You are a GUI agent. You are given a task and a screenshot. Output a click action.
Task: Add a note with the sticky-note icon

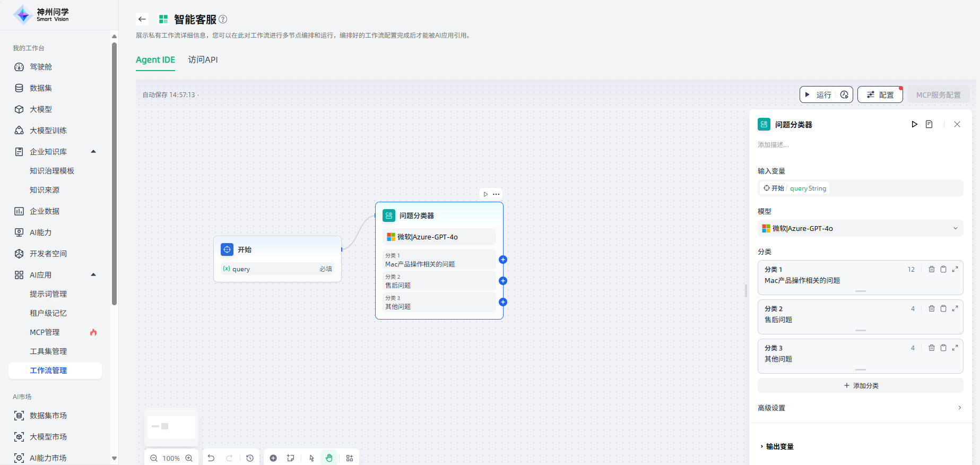pos(291,458)
